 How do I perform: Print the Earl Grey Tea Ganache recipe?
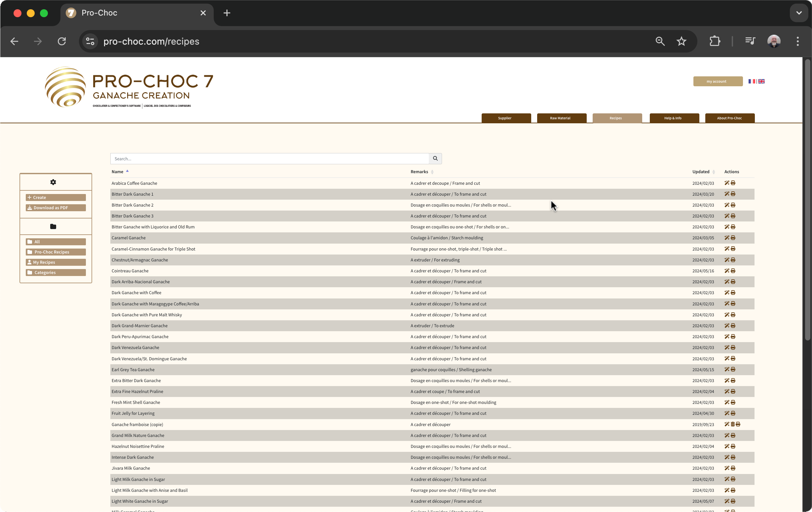pos(733,369)
